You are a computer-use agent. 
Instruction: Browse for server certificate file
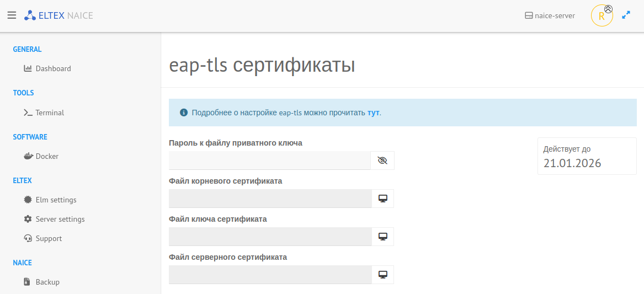pyautogui.click(x=382, y=275)
